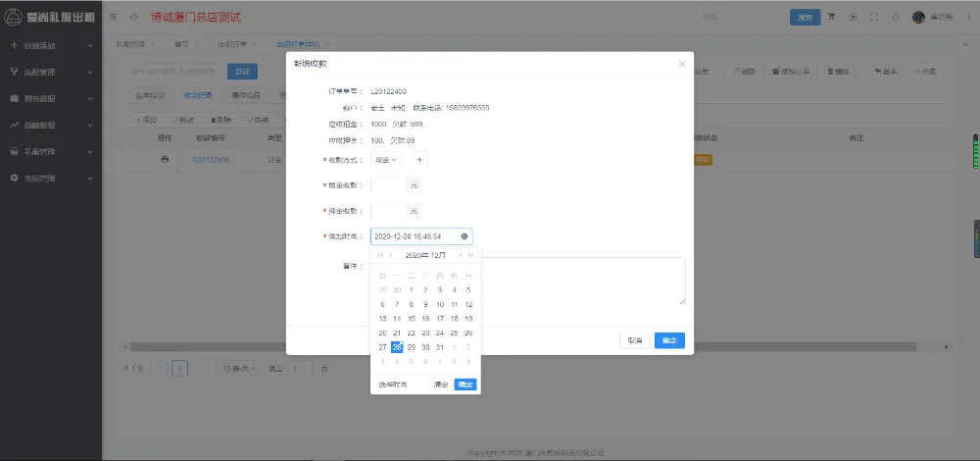
Task: Clear the date field with the circle-x icon
Action: 465,236
